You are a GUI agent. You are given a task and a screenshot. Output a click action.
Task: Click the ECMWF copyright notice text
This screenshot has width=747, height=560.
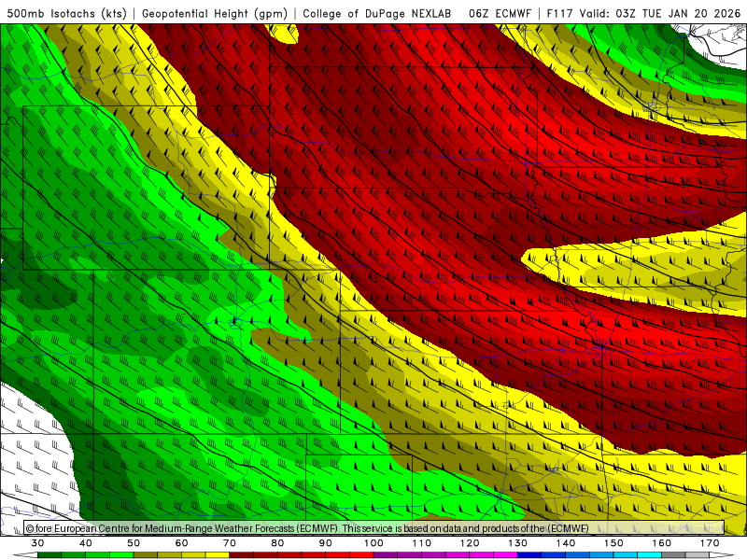(307, 528)
